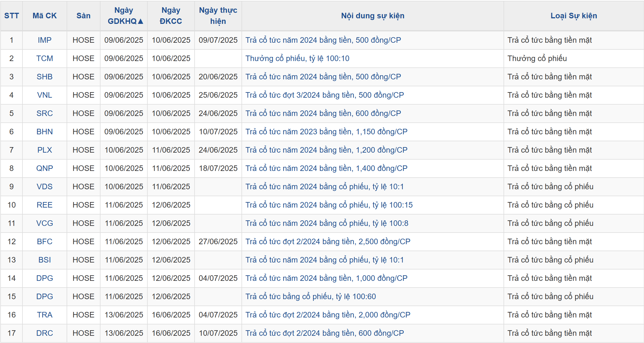Image resolution: width=644 pixels, height=343 pixels.
Task: Open DRC event đợt 2/2024 600 đồng/CP
Action: point(324,333)
